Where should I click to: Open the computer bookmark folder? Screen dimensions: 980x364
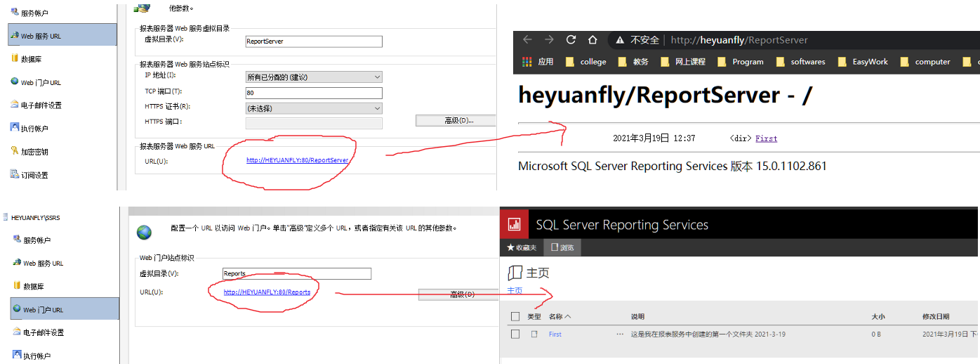click(925, 62)
